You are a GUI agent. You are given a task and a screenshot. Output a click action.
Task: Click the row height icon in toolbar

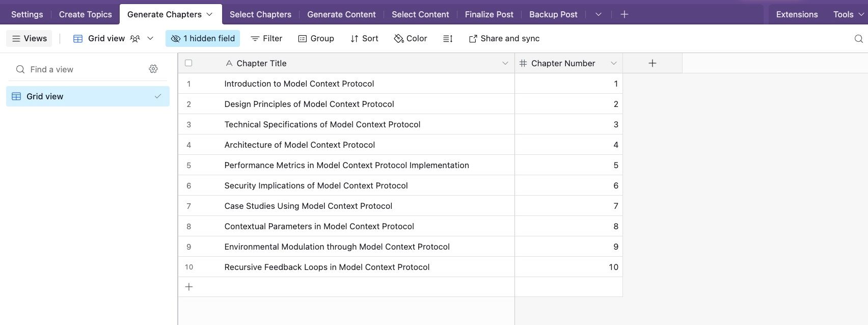[448, 39]
